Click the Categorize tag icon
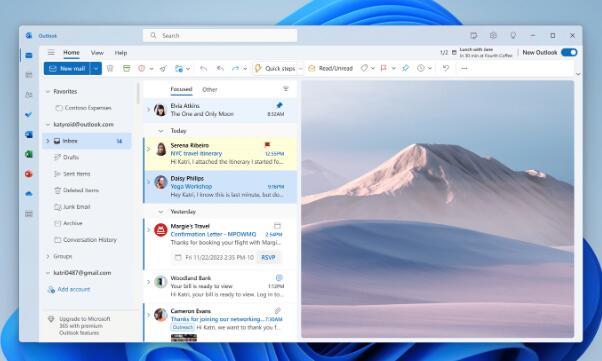This screenshot has width=602, height=361. tap(364, 68)
